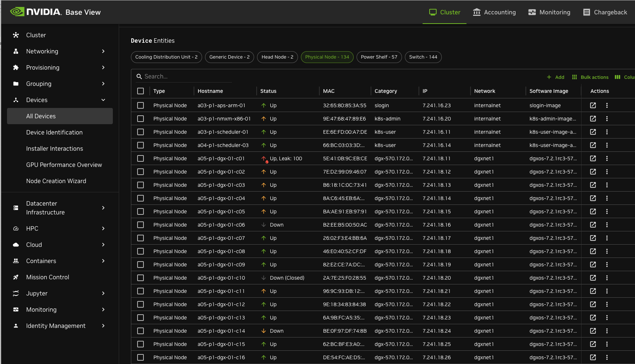Expand the Networking sidebar section
The height and width of the screenshot is (364, 635).
[x=103, y=51]
